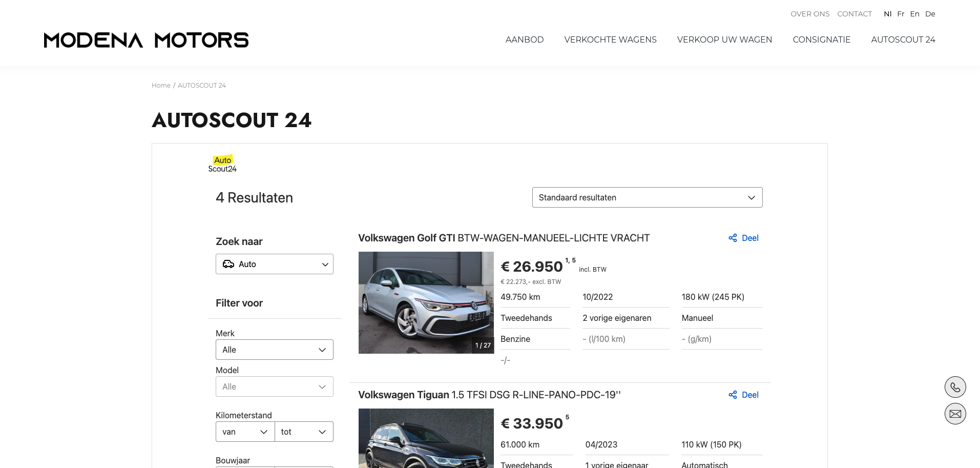The image size is (980, 468).
Task: Open the AANBOD menu item
Action: [x=525, y=39]
